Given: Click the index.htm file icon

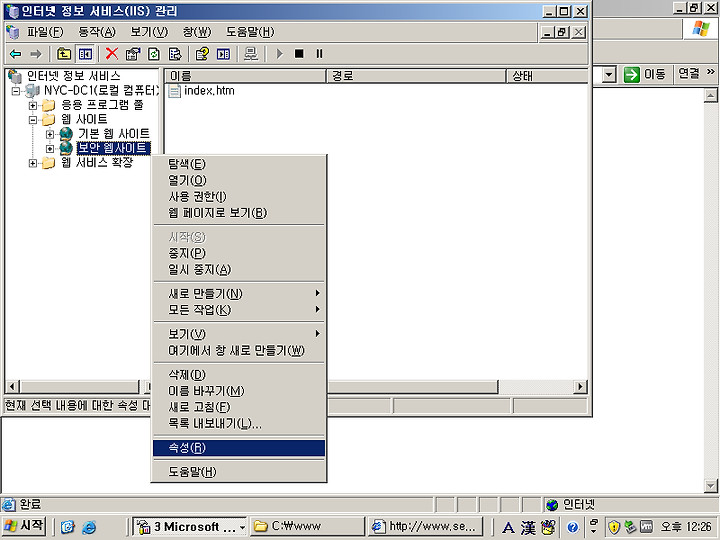Looking at the screenshot, I should (x=174, y=91).
